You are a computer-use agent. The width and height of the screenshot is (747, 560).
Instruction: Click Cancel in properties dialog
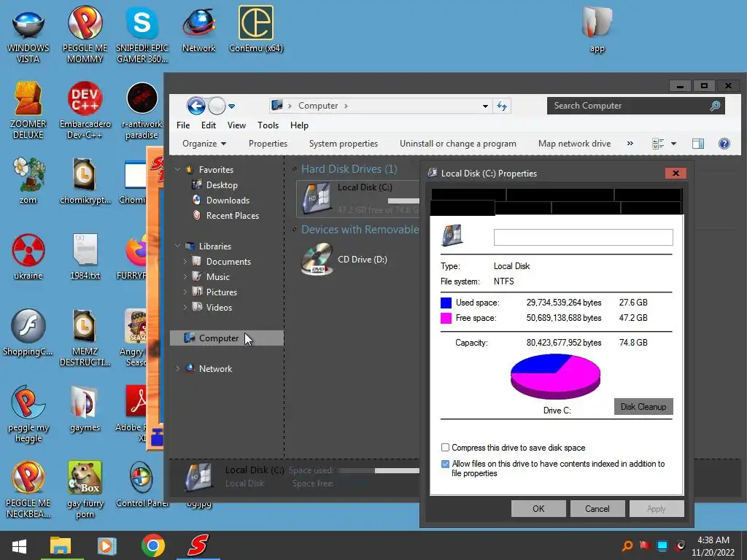click(597, 508)
